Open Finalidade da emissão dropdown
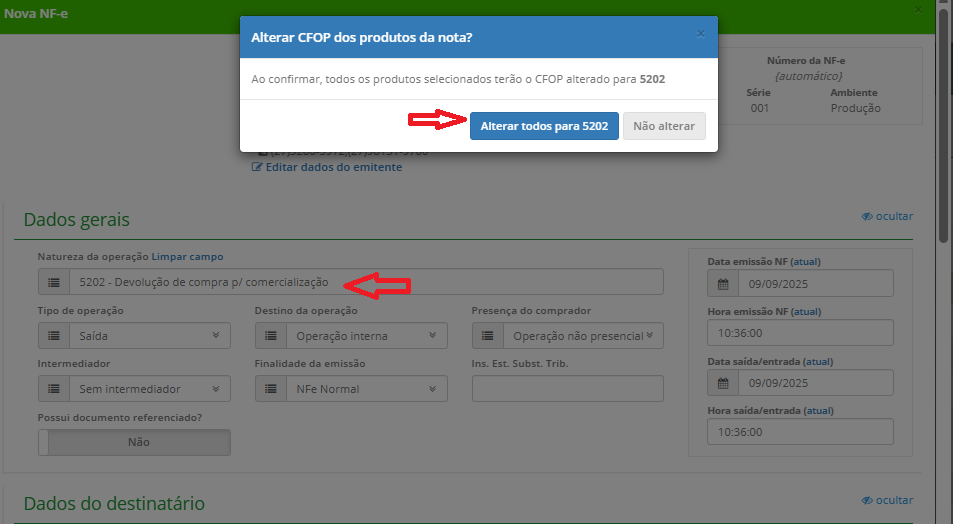Image resolution: width=953 pixels, height=524 pixels. tap(367, 388)
